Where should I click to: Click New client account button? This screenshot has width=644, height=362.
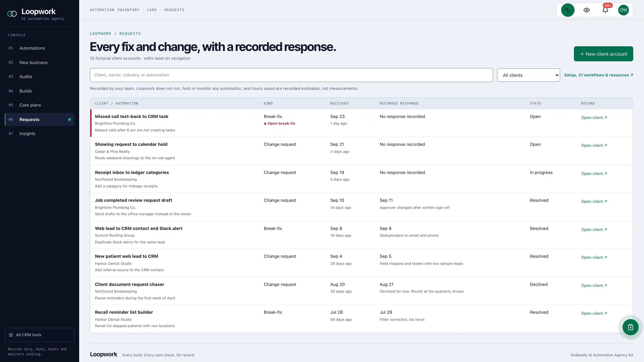pos(603,54)
